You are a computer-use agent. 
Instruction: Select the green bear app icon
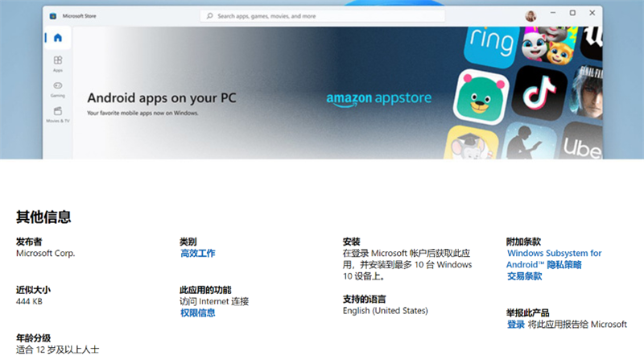point(481,97)
